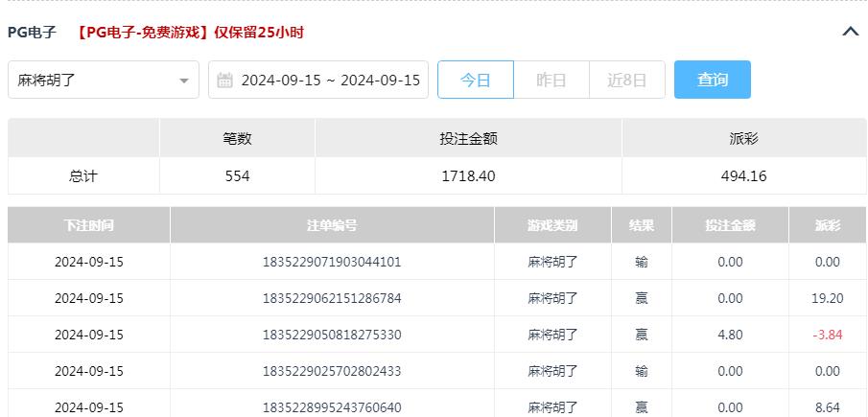The height and width of the screenshot is (417, 868).
Task: Select bet order 1835229025702802433
Action: coord(332,371)
